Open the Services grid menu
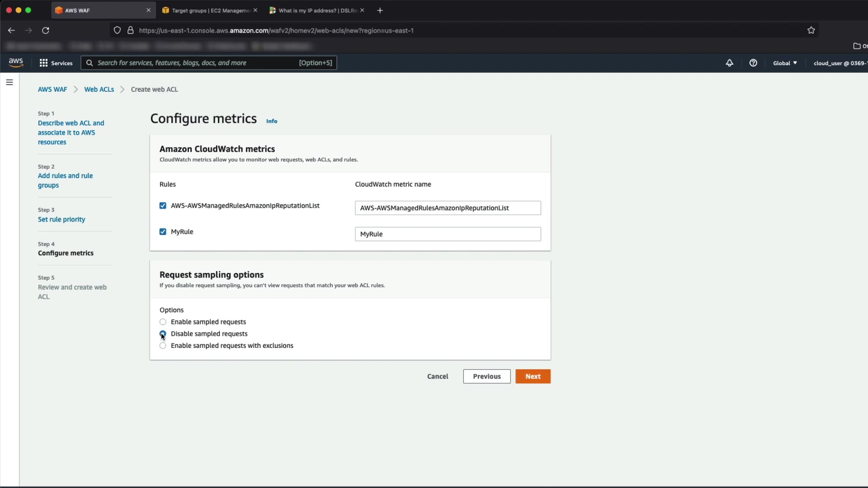The height and width of the screenshot is (488, 868). [56, 63]
